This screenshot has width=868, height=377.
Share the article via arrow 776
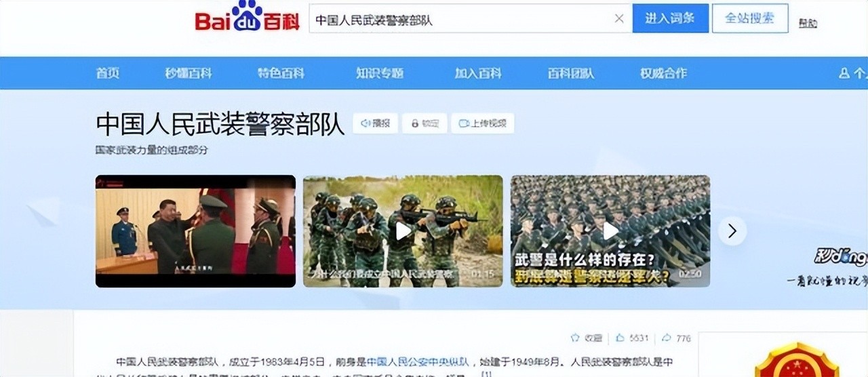676,338
